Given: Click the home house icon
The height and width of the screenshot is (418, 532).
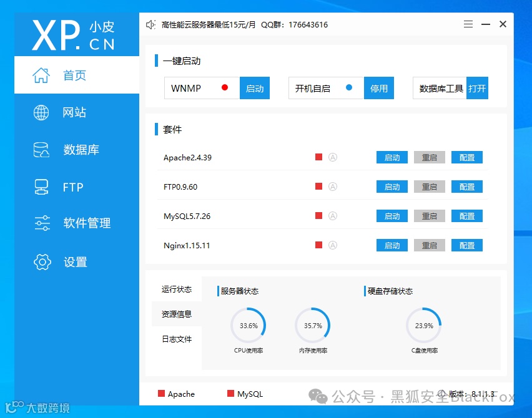Looking at the screenshot, I should pyautogui.click(x=41, y=75).
